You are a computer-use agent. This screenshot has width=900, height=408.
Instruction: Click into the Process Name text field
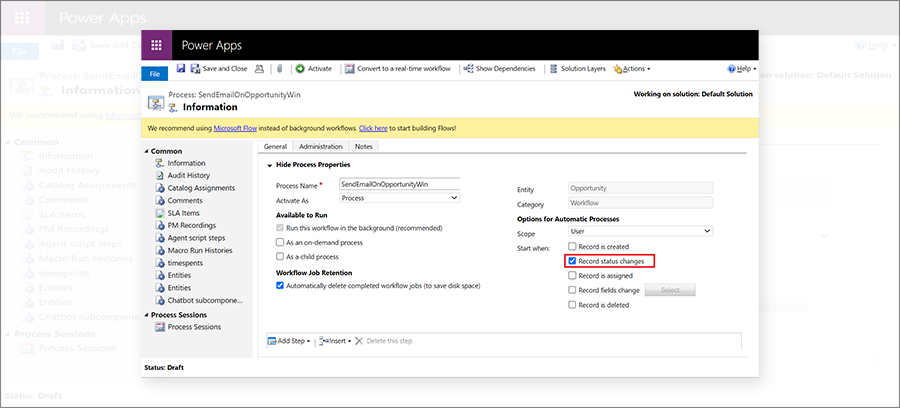(x=399, y=185)
